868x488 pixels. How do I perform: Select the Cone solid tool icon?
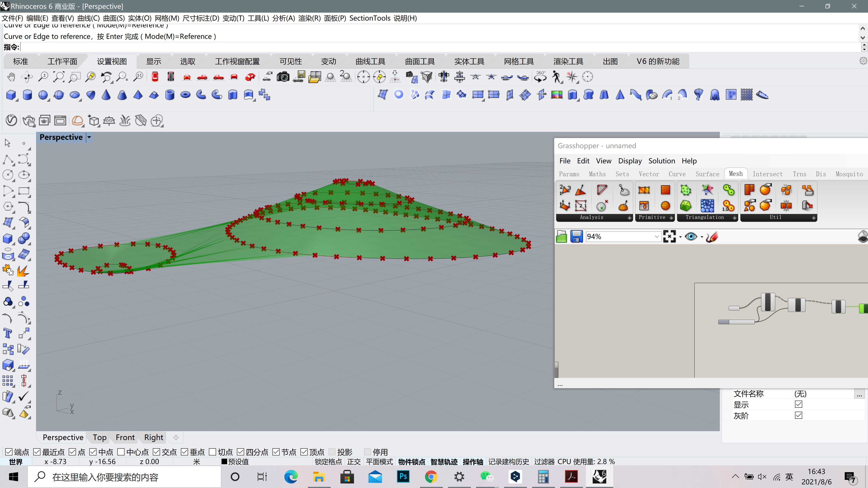pos(106,95)
